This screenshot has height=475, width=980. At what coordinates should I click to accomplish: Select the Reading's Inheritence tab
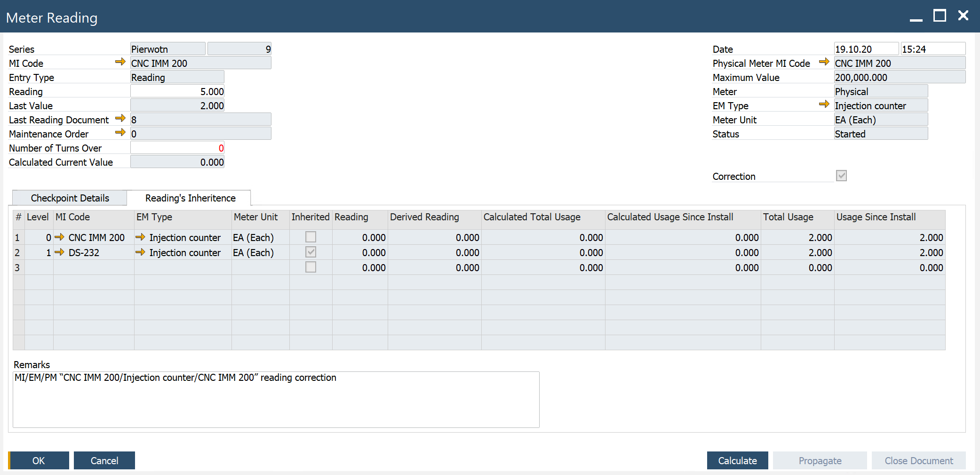click(x=190, y=198)
